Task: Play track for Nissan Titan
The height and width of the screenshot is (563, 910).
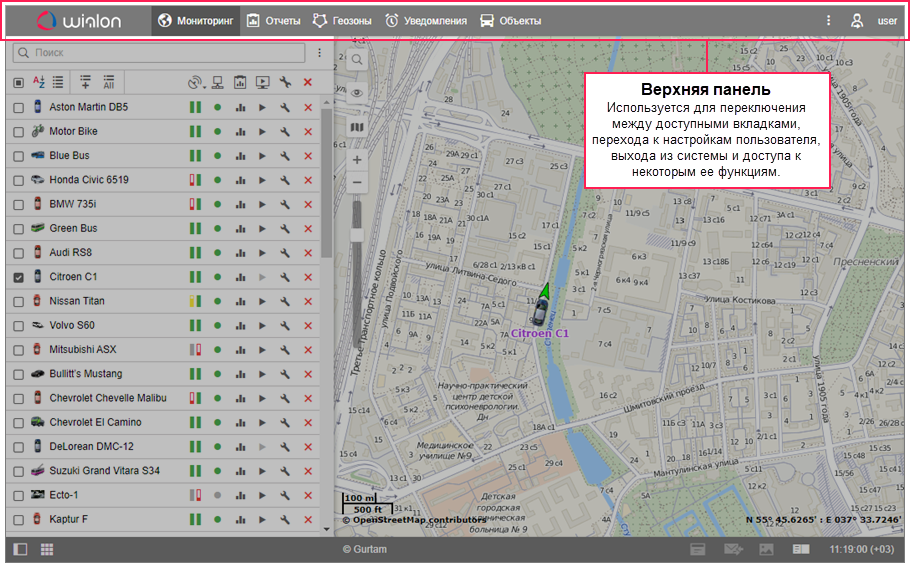Action: [x=262, y=302]
